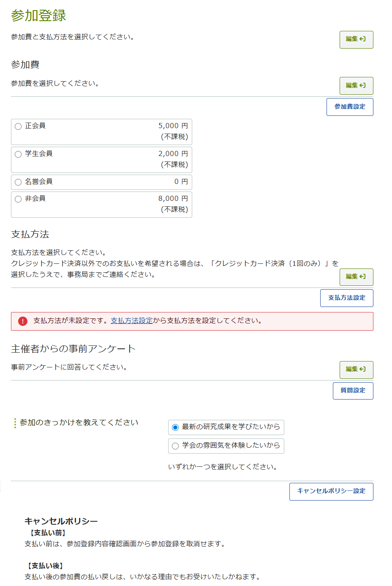Select the 正会員 5,000 円 radio option

point(18,126)
